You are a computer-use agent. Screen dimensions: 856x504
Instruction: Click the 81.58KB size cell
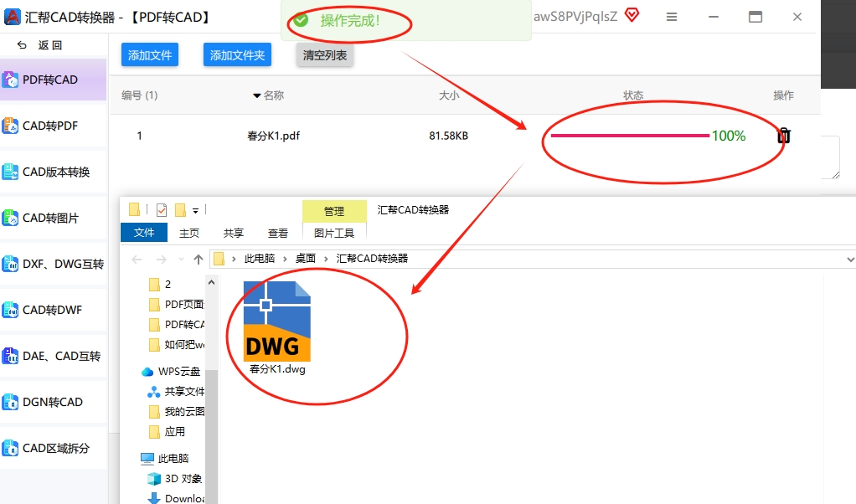click(449, 136)
